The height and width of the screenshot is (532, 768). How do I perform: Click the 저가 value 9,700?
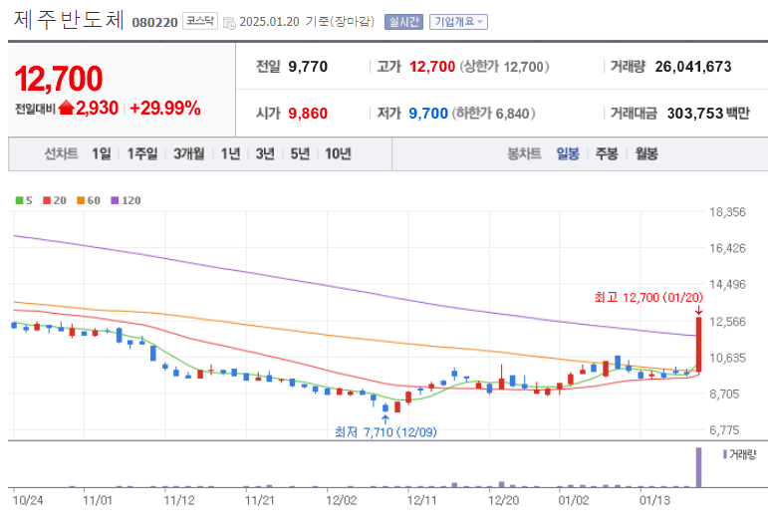[428, 114]
